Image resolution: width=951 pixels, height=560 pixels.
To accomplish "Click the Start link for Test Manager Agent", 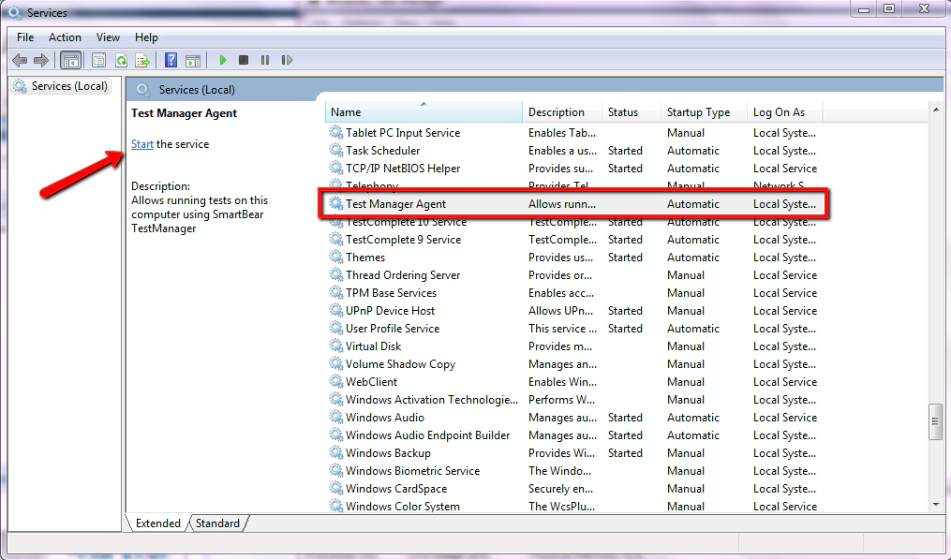I will [141, 143].
